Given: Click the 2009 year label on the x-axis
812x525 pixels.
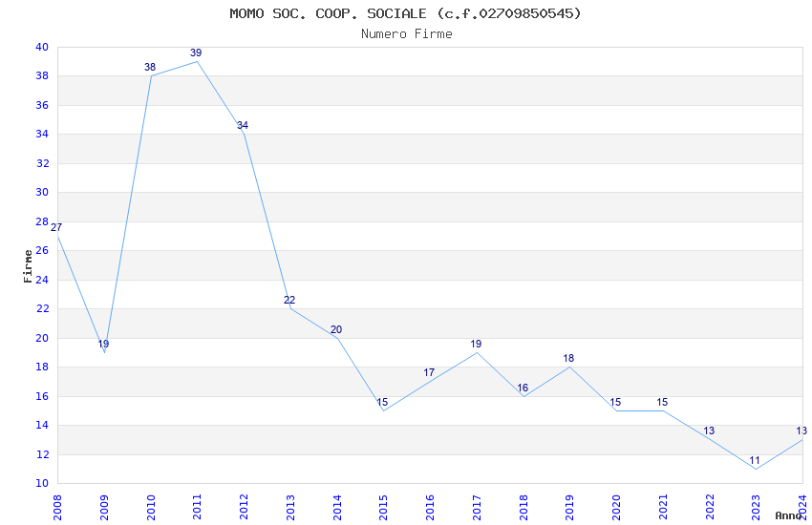Looking at the screenshot, I should pos(104,507).
